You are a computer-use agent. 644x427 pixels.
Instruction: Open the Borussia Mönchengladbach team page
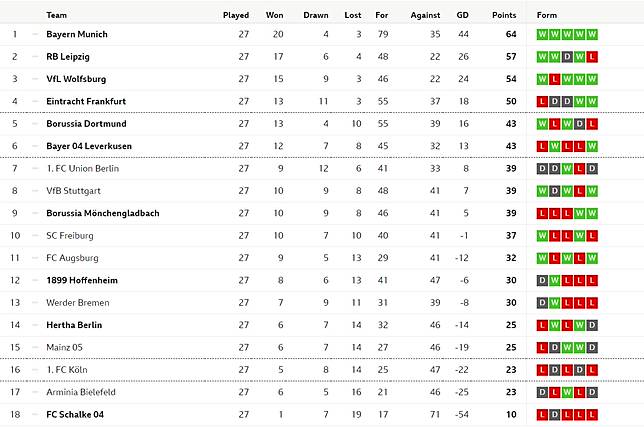point(102,213)
